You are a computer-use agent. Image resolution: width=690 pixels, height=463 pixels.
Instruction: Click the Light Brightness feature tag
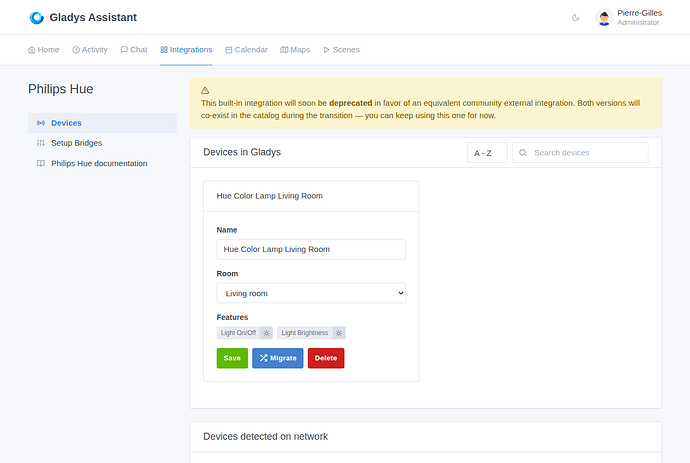pyautogui.click(x=305, y=333)
